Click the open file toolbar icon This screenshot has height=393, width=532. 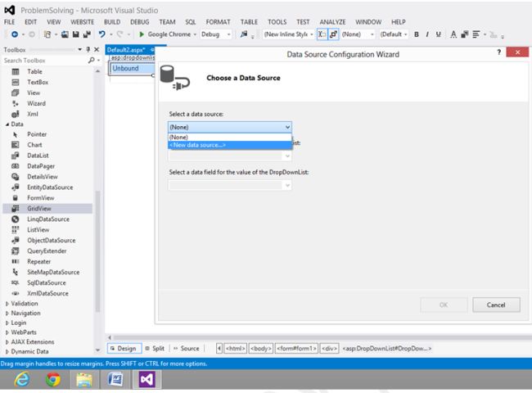[x=65, y=34]
